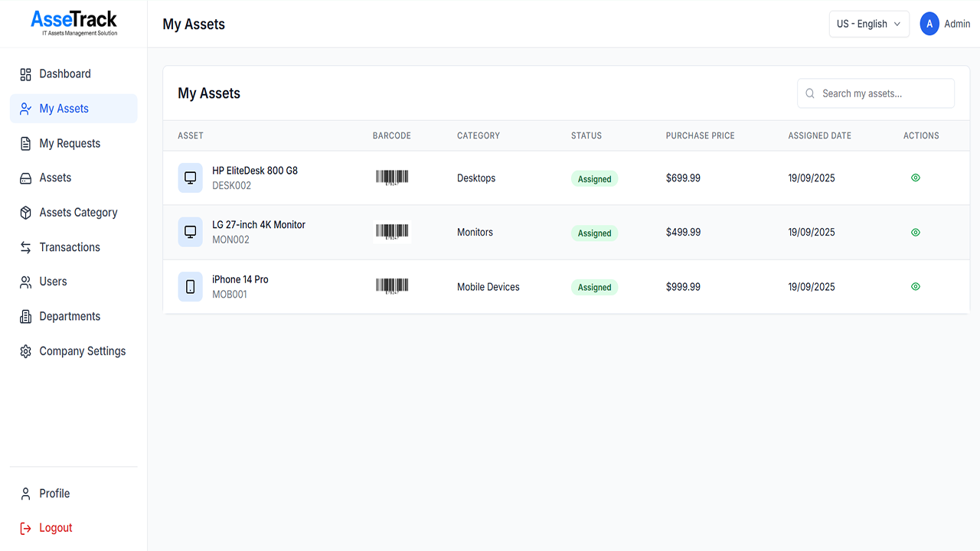View HP EliteDesk 800 G8 via eye icon
The width and height of the screenshot is (980, 551).
click(916, 178)
